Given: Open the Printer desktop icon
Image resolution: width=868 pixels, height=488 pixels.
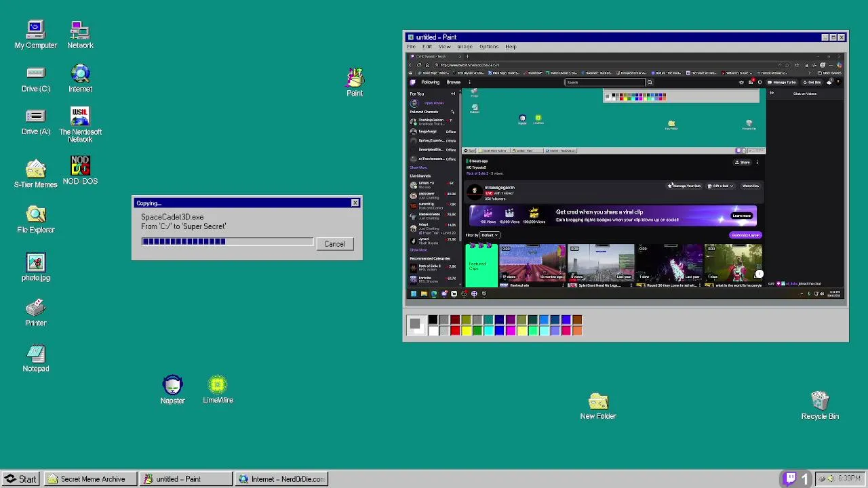Looking at the screenshot, I should click(x=35, y=312).
